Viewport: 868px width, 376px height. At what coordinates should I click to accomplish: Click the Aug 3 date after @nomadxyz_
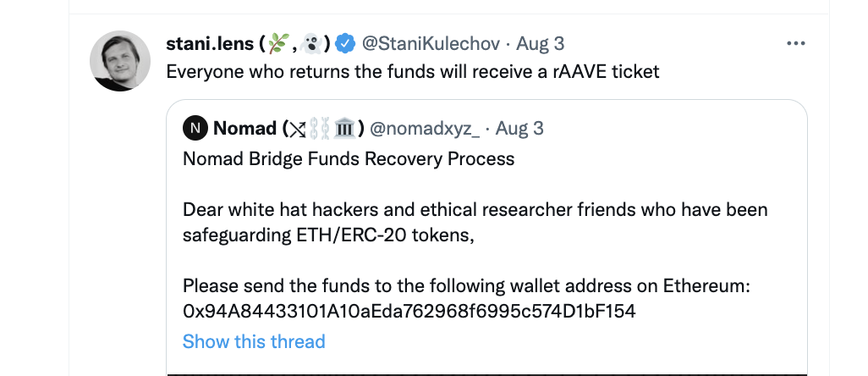[519, 129]
